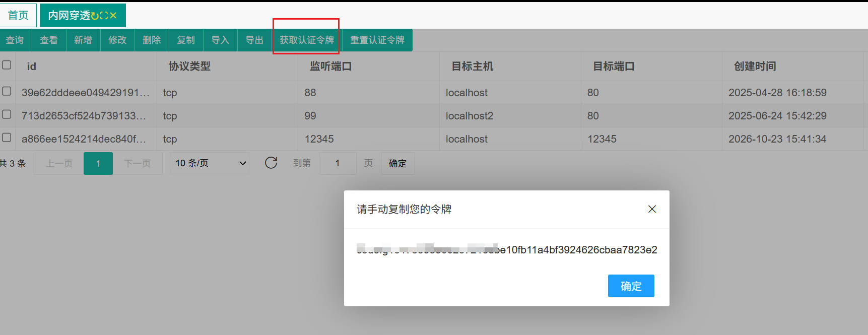Image resolution: width=868 pixels, height=335 pixels.
Task: Click the refresh icon in the 内网穿透 tab
Action: pos(95,16)
